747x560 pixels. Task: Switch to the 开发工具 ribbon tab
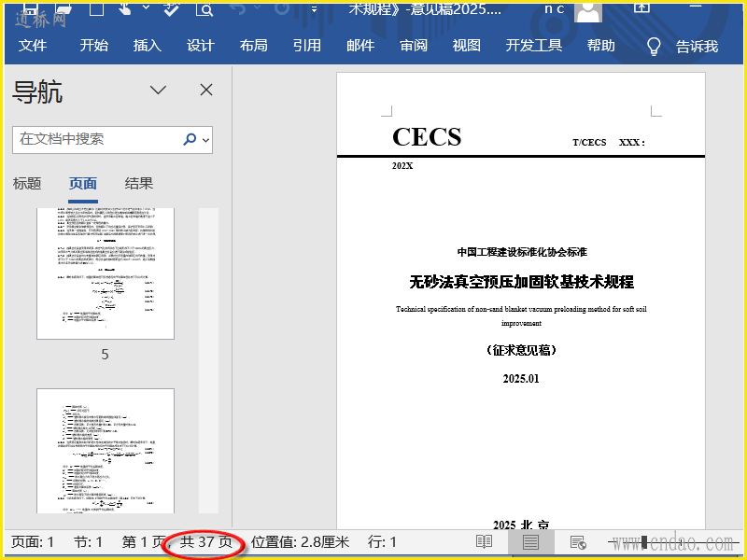[534, 46]
